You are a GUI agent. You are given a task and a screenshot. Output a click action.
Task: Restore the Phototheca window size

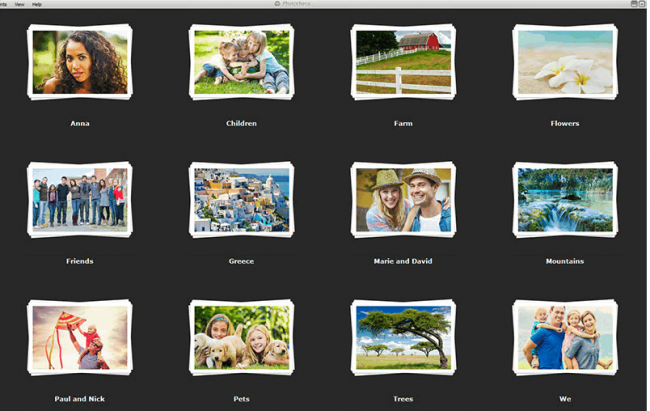(642, 4)
